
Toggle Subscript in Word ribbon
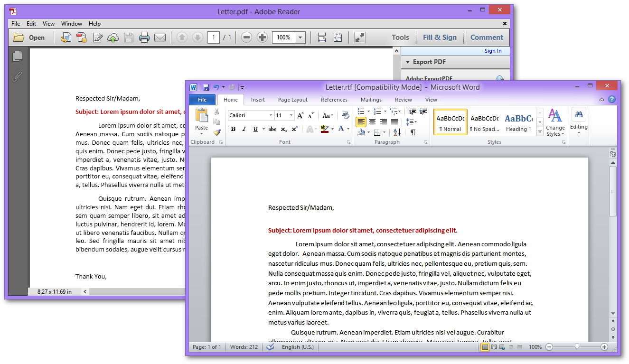[x=283, y=129]
